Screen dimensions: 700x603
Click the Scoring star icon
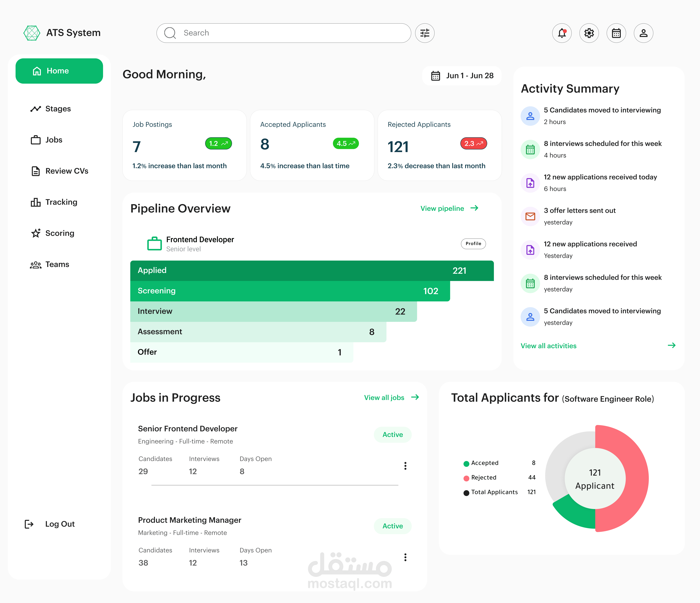36,233
